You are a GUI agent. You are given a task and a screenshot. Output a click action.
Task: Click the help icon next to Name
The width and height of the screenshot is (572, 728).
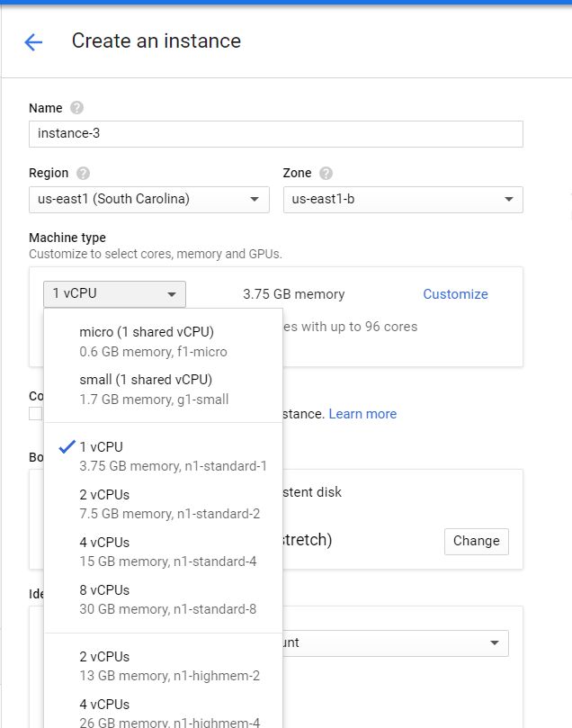coord(76,108)
